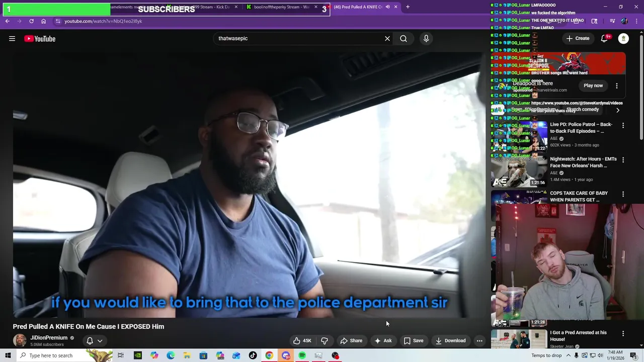Click Play now on Deadpool ad

coord(593,85)
